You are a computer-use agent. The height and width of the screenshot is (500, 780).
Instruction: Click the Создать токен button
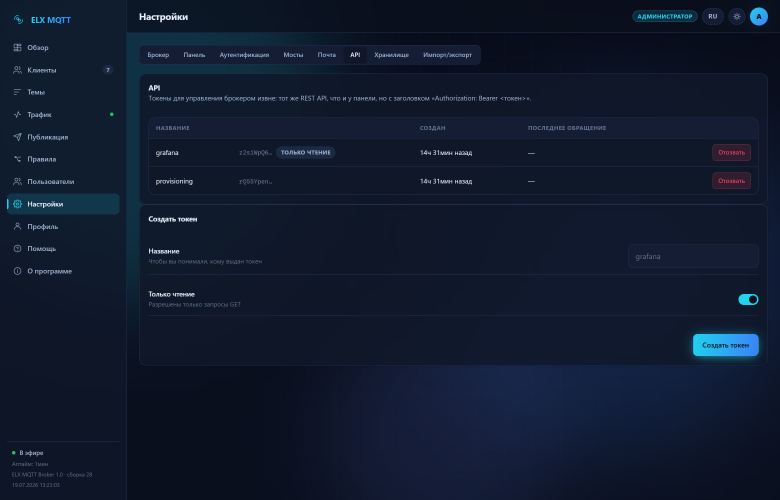(x=725, y=345)
